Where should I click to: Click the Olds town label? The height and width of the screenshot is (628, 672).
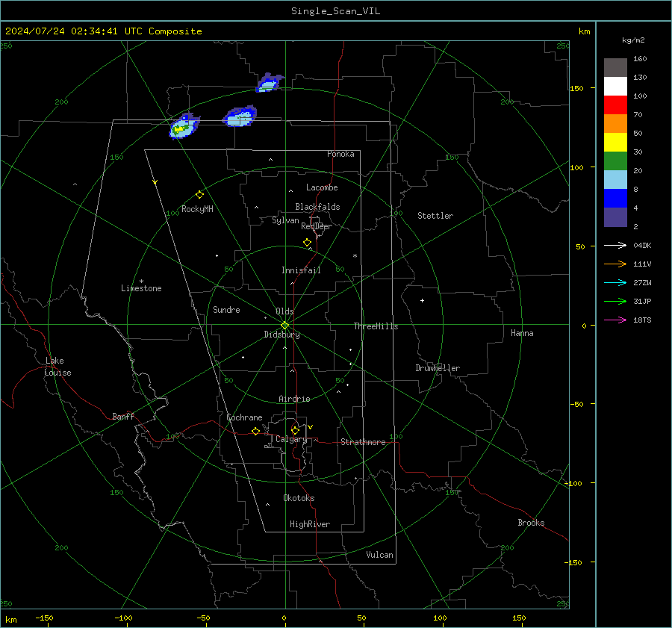(284, 311)
